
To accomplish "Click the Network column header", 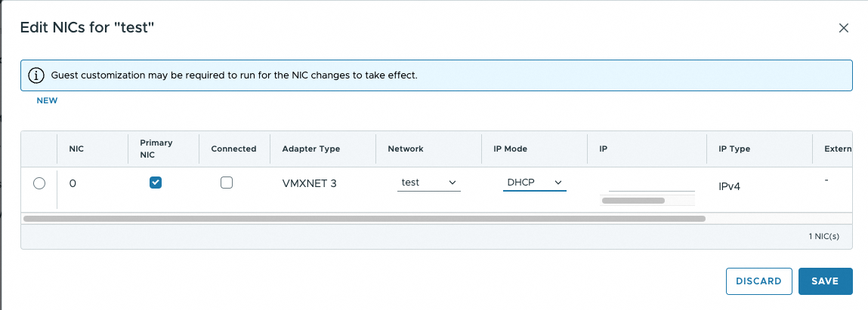I will point(406,149).
